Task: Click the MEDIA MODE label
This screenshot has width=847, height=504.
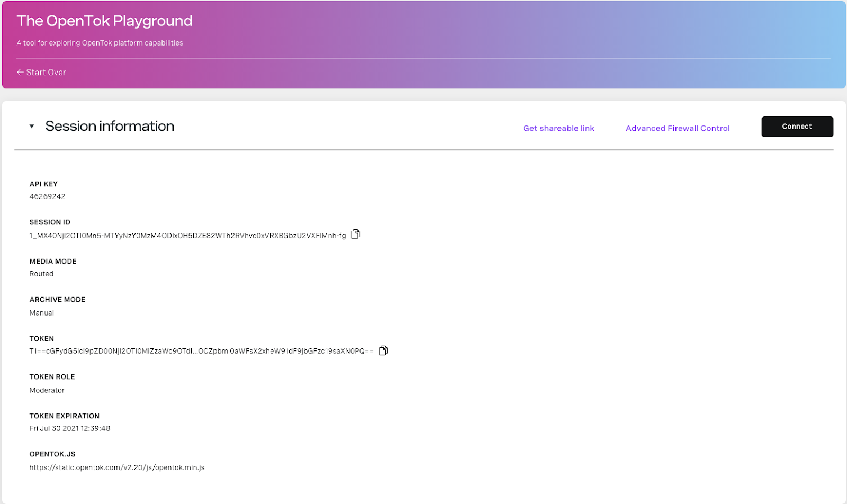Action: (x=53, y=262)
